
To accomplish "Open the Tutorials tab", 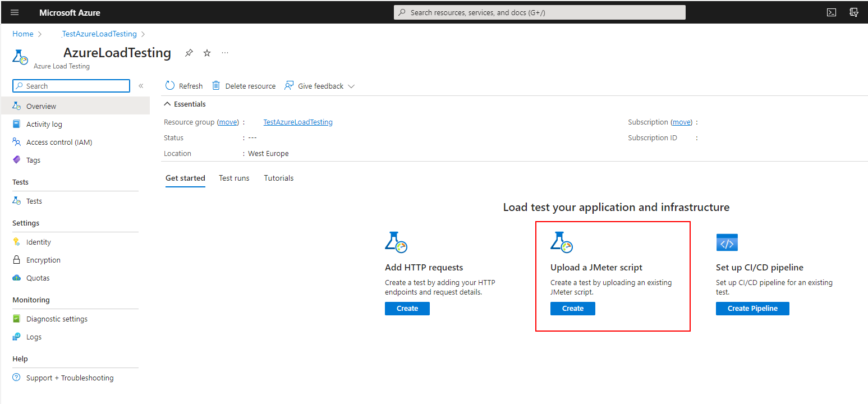I will click(x=279, y=178).
